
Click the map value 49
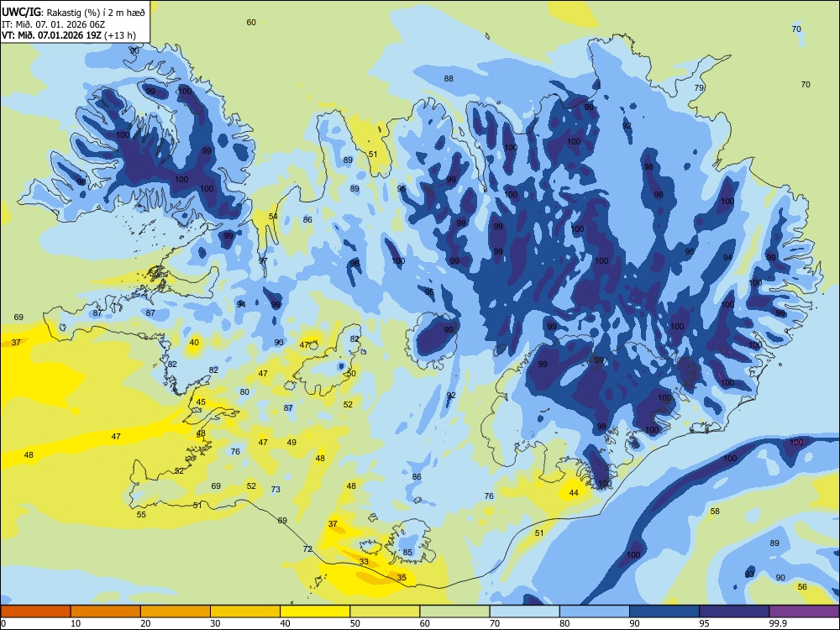tap(291, 442)
